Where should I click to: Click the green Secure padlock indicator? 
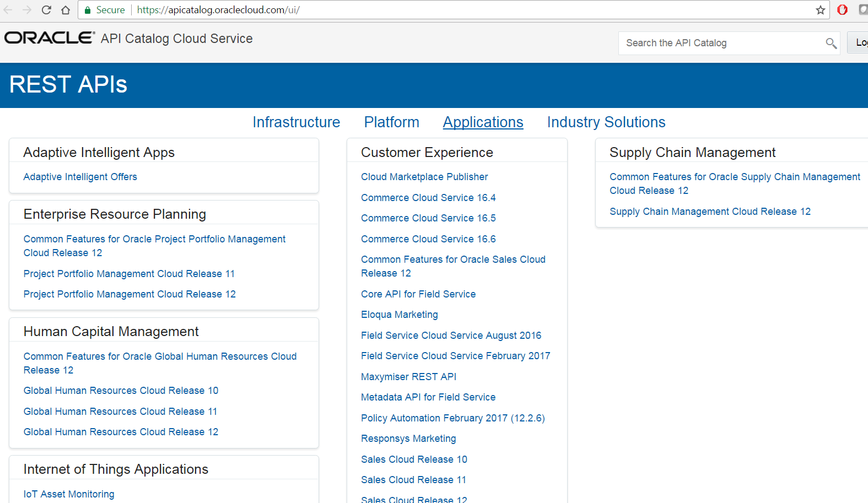coord(104,10)
